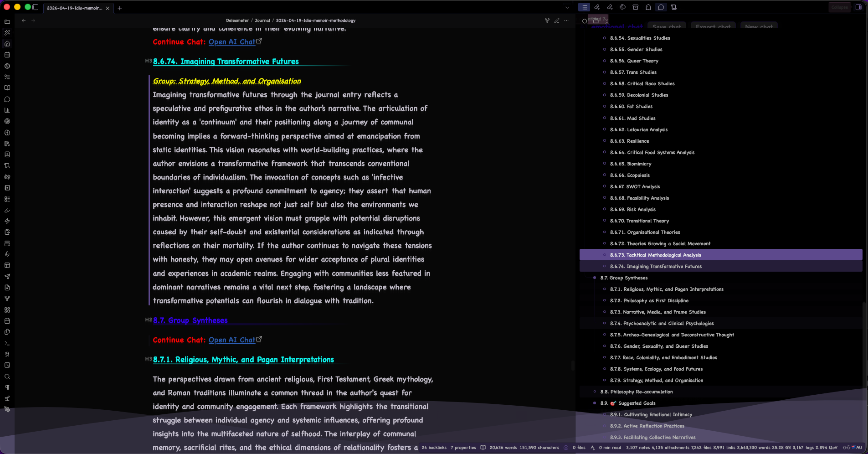Open the backlinks link icon tab
This screenshot has height=454, width=868.
pos(597,7)
